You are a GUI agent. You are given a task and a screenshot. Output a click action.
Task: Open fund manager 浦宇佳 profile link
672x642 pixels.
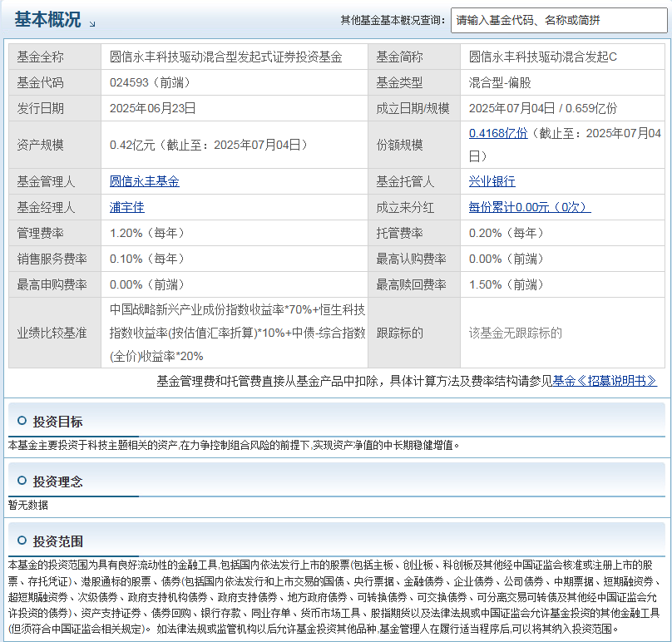pyautogui.click(x=127, y=207)
